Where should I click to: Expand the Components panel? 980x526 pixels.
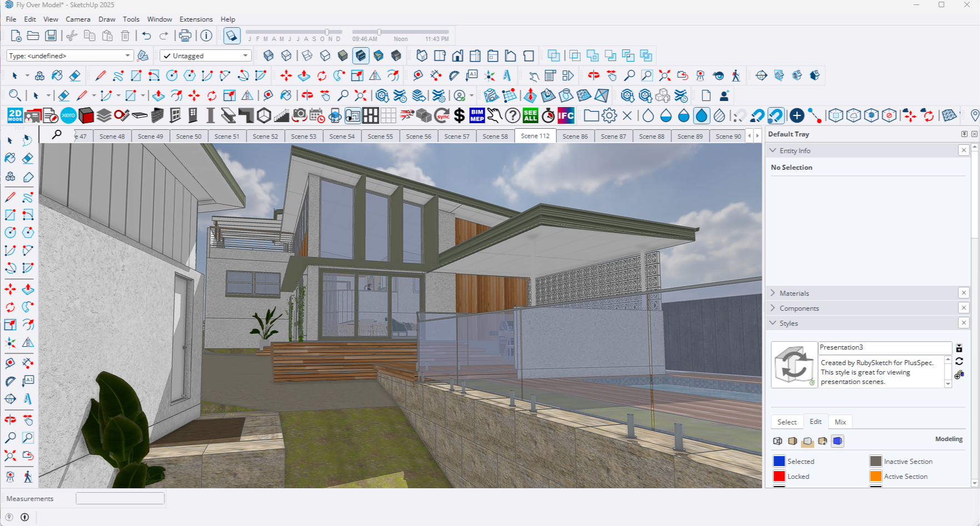(x=772, y=308)
